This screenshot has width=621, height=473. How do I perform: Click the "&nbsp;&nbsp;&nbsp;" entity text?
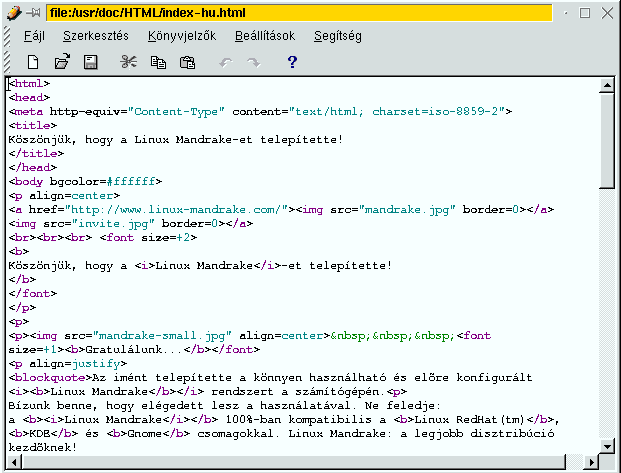click(x=393, y=336)
